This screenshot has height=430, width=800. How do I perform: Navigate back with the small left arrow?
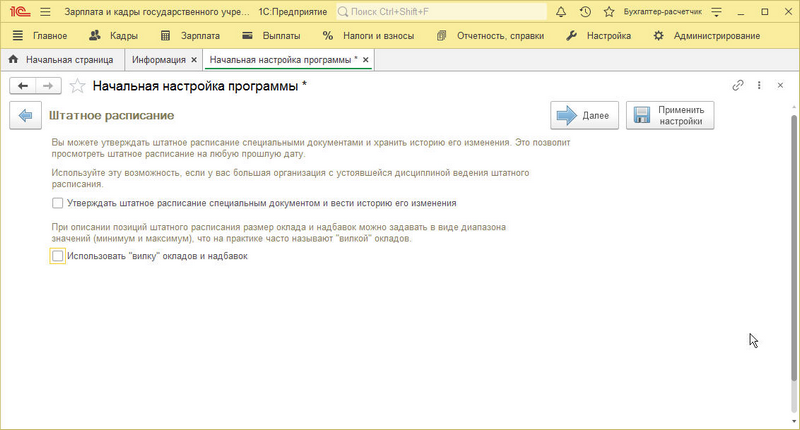24,86
